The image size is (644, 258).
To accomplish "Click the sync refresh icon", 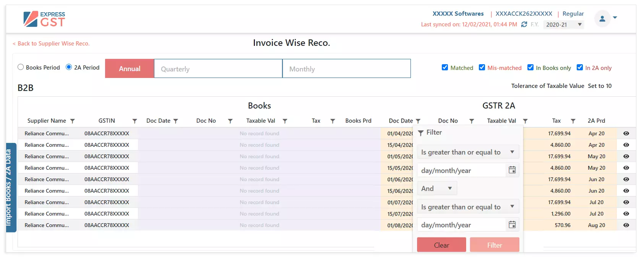I will click(524, 24).
